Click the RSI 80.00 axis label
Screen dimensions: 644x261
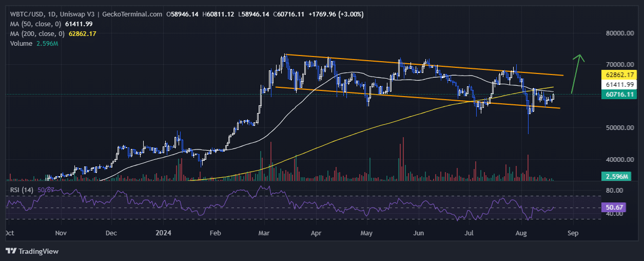pos(614,190)
